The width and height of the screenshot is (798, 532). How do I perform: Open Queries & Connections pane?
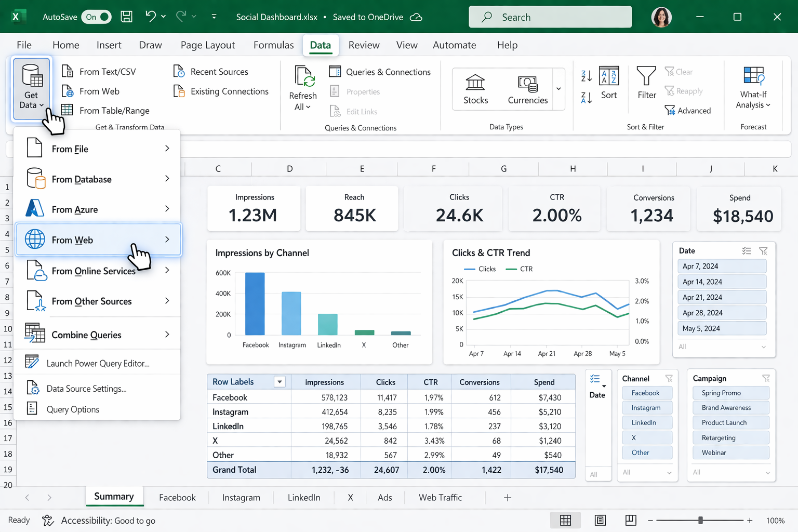[x=380, y=72]
